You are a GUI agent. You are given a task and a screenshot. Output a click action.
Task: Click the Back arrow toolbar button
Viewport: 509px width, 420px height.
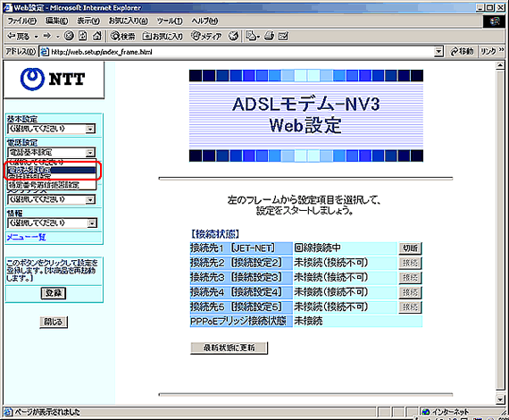(19, 36)
